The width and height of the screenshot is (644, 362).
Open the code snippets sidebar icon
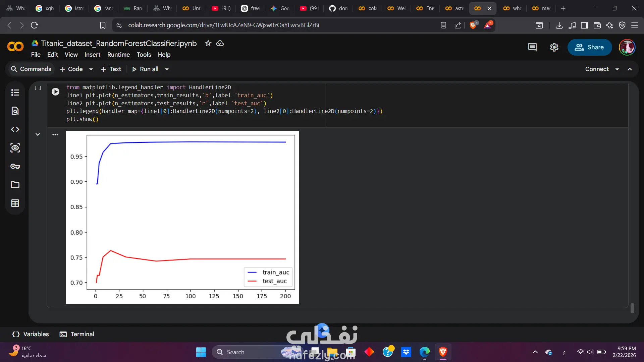(15, 129)
